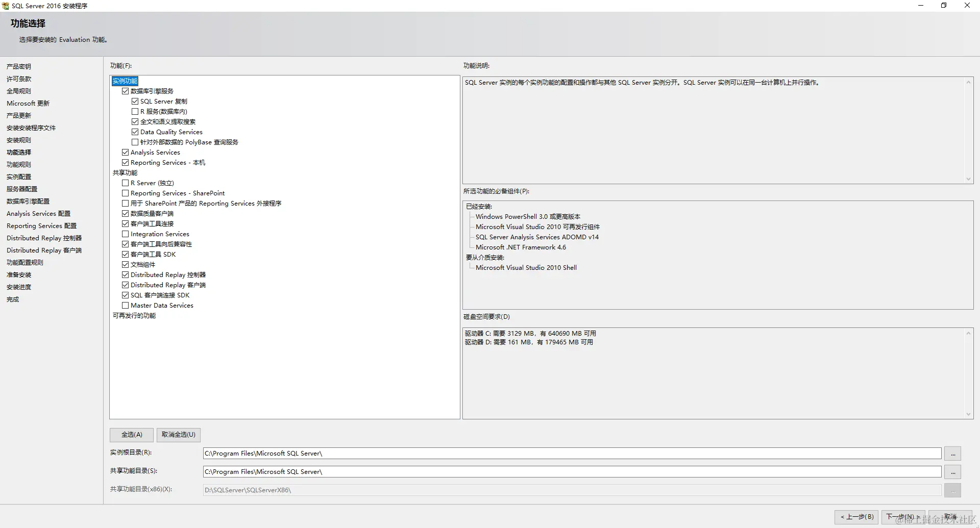Open the 服务器配置 step

pos(22,189)
